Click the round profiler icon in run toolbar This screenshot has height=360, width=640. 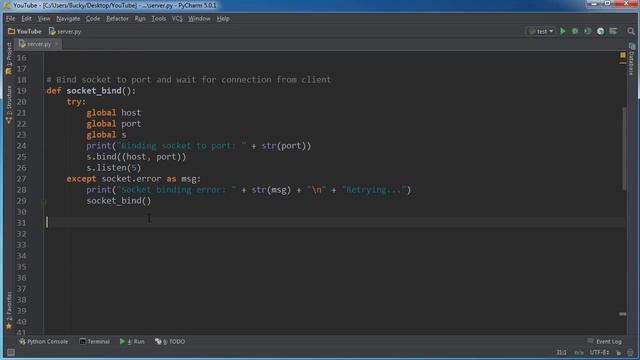point(600,31)
